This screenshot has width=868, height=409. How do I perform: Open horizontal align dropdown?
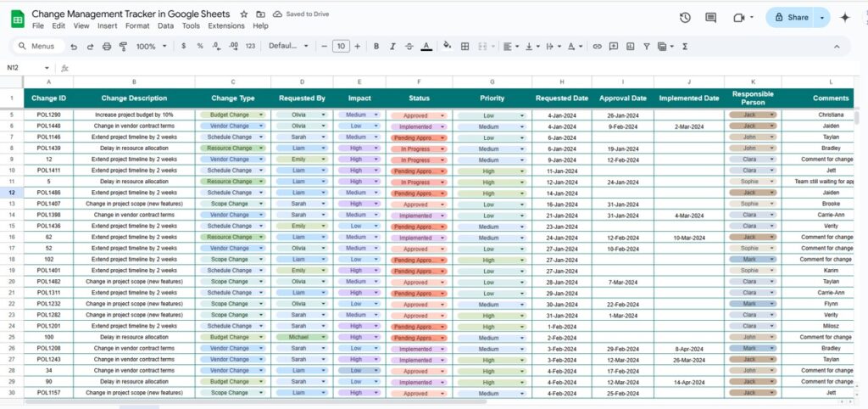510,47
